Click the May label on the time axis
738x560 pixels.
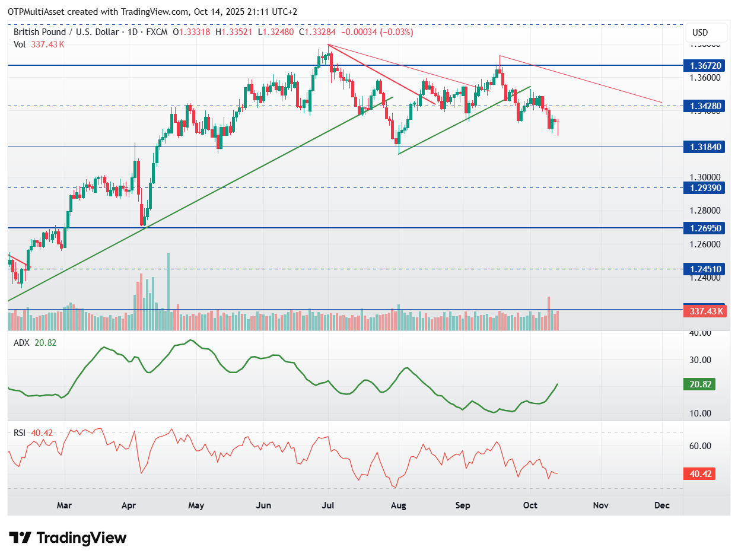pos(196,505)
